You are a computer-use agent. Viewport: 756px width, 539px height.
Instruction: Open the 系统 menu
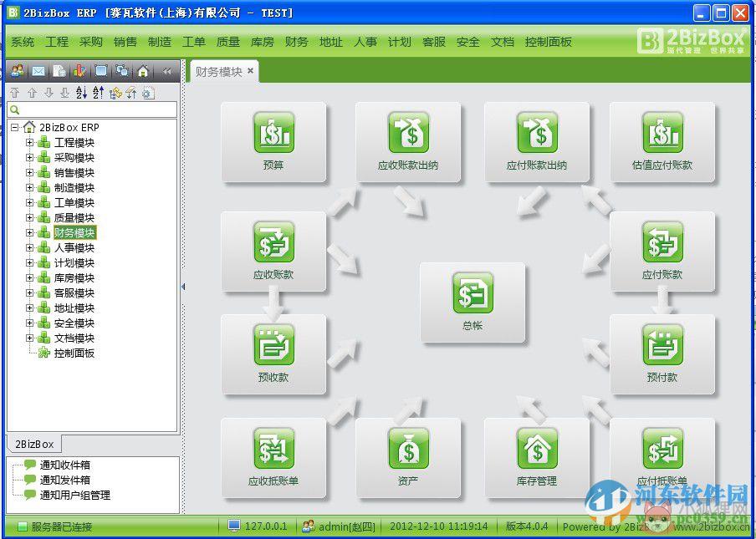pos(23,42)
